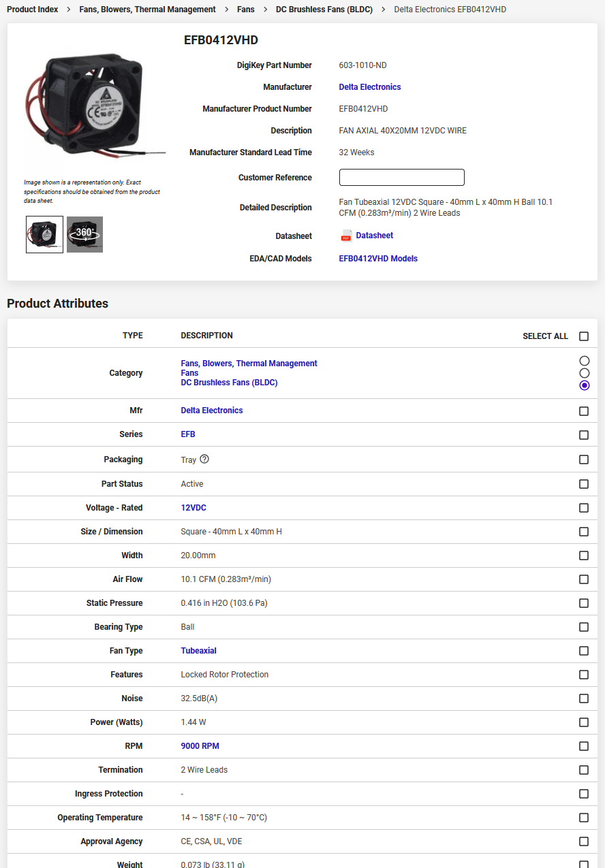Check the Select All checkbox
This screenshot has height=868, width=605.
[584, 336]
